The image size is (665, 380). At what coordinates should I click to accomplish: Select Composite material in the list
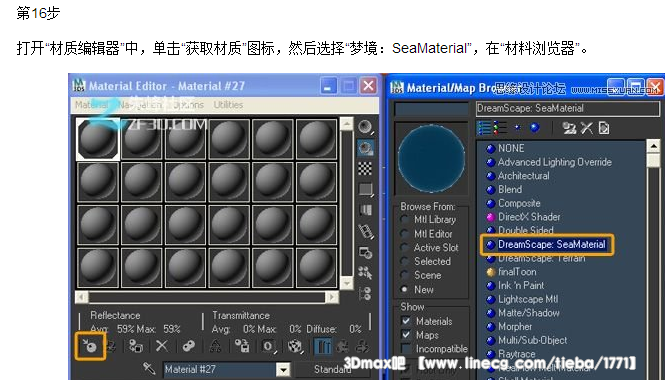(519, 203)
